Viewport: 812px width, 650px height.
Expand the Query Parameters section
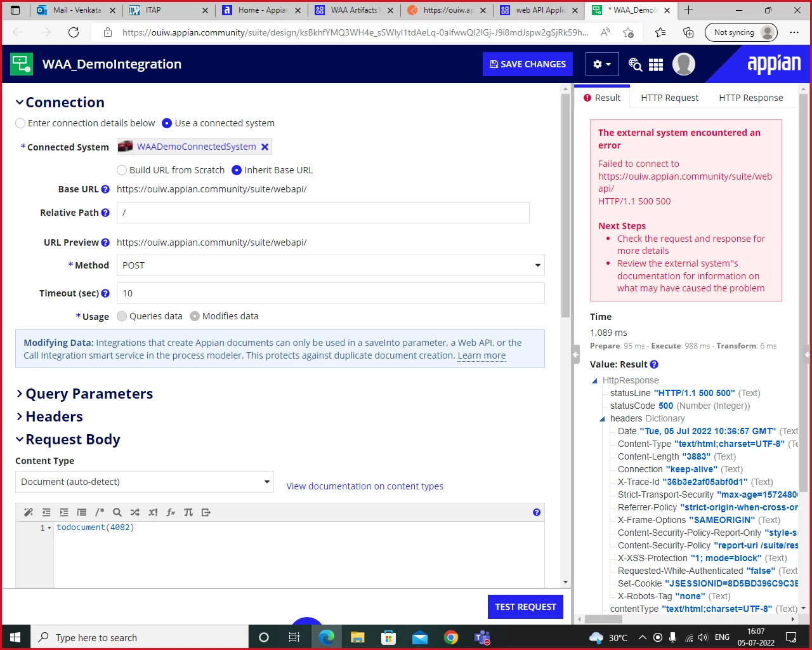point(20,394)
